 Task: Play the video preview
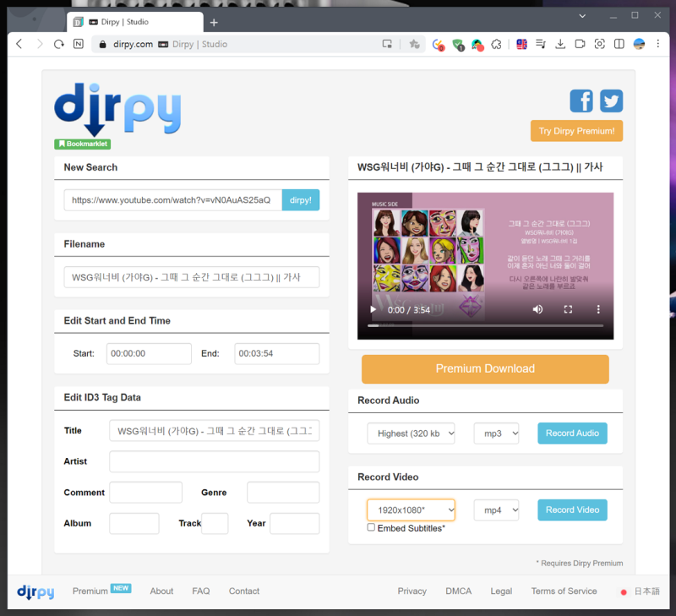pos(373,309)
